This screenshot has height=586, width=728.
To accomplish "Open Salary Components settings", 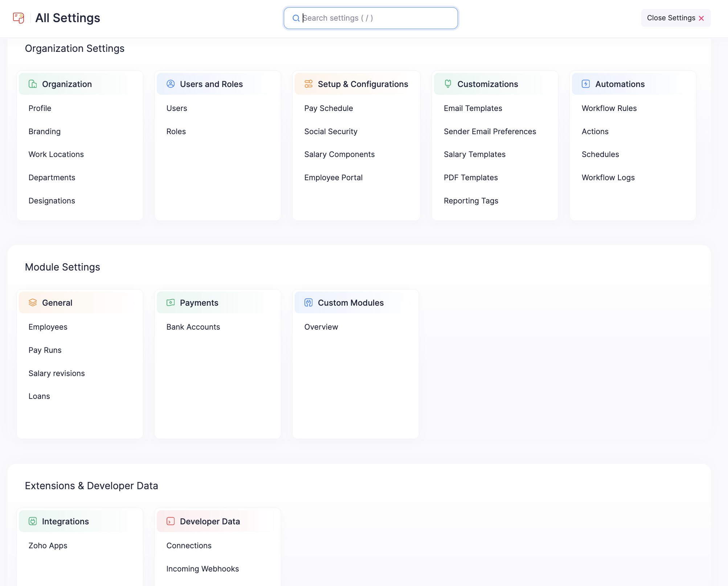I will [x=339, y=154].
